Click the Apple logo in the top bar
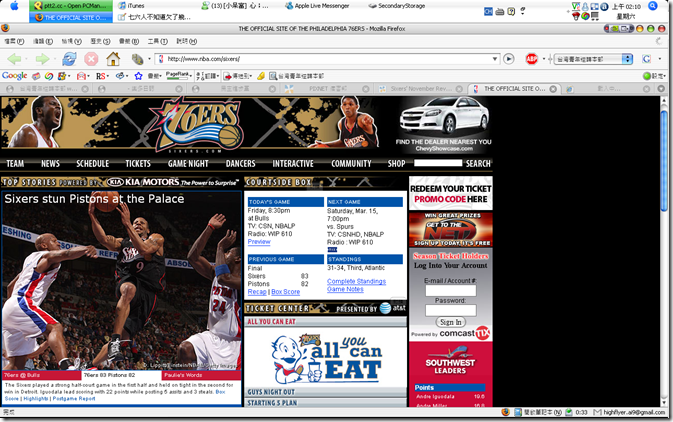The image size is (673, 422). [14, 6]
